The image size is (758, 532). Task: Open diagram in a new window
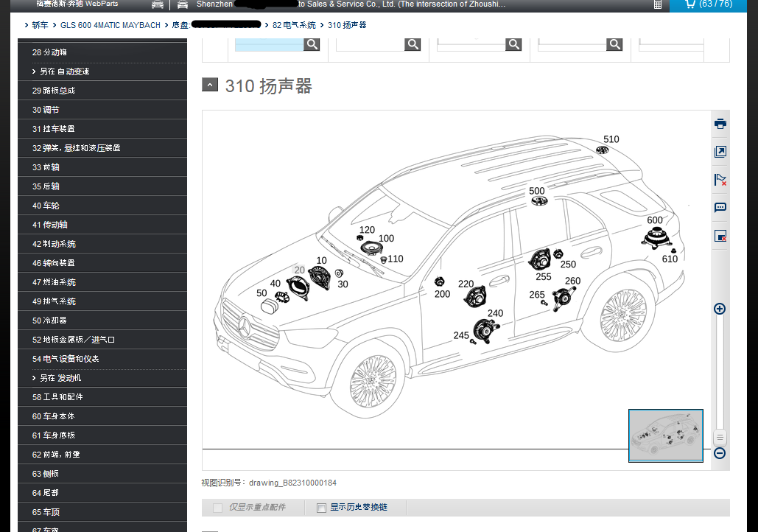[720, 152]
